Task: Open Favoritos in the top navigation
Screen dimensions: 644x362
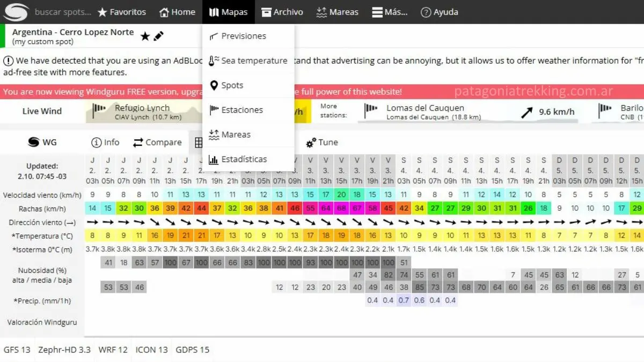Action: pyautogui.click(x=122, y=12)
